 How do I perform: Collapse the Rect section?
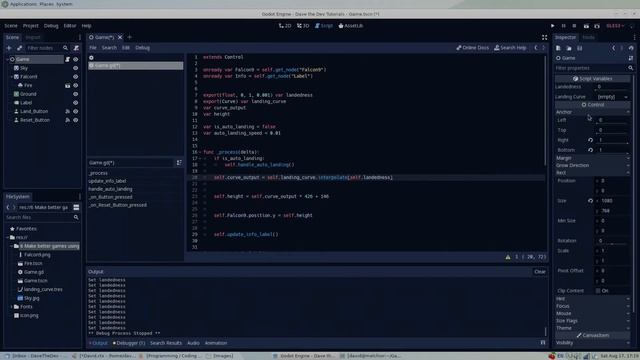click(593, 173)
